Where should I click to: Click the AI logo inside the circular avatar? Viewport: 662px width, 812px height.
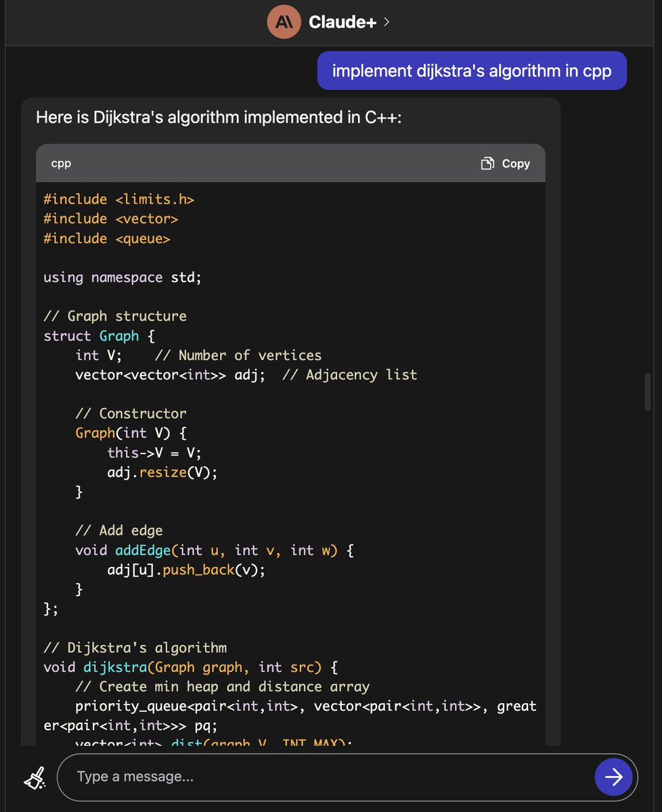tap(284, 22)
